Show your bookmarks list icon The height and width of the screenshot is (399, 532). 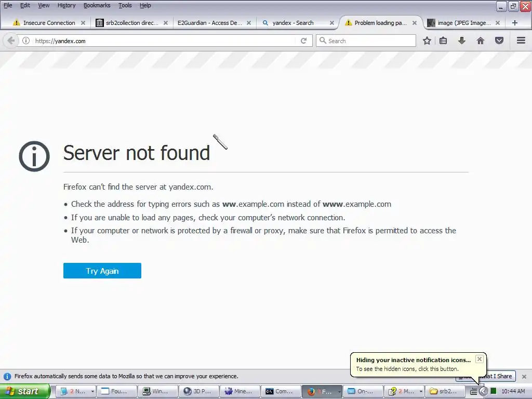tap(443, 41)
